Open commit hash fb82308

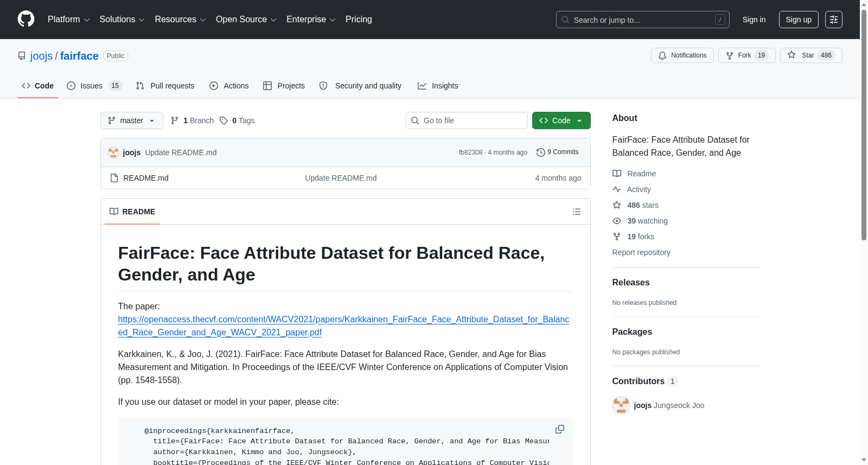pos(470,152)
